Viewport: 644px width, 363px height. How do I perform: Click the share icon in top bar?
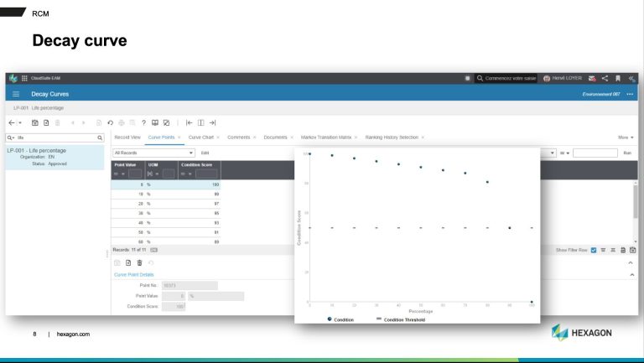point(605,78)
